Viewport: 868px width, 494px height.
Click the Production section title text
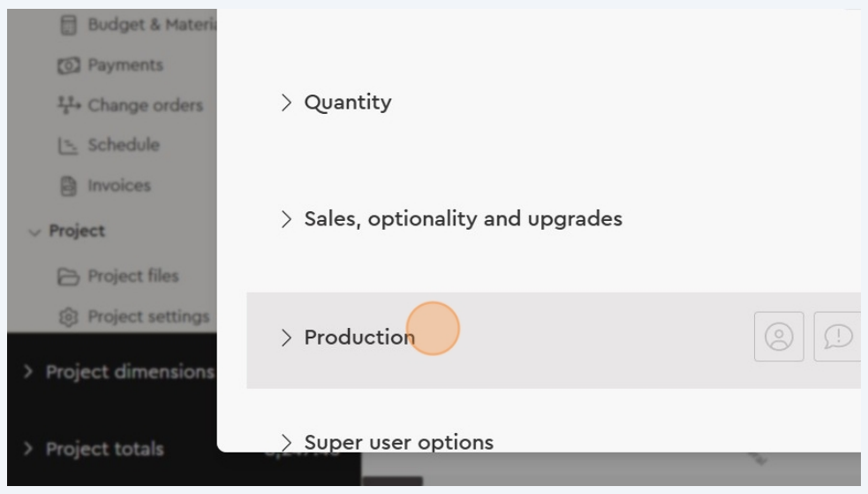[359, 338]
